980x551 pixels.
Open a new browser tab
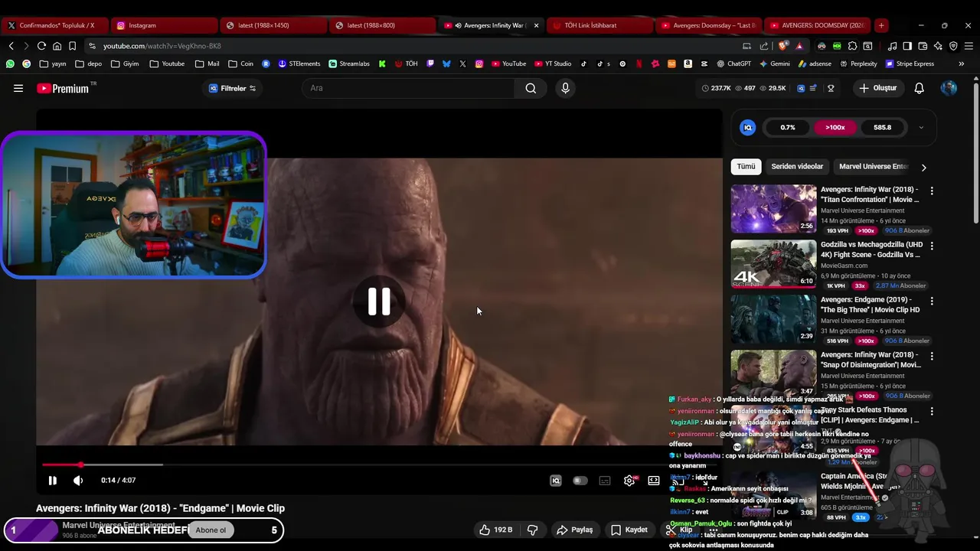coord(881,25)
